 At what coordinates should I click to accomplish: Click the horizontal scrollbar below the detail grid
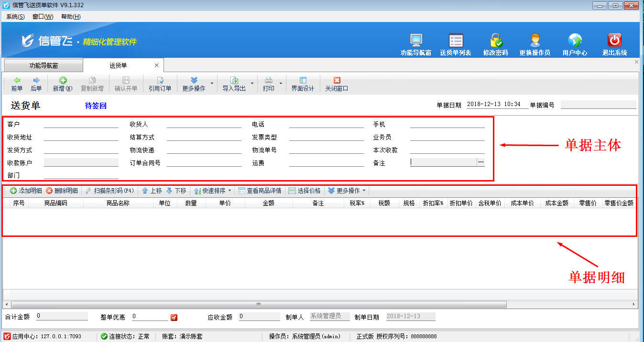(258, 304)
